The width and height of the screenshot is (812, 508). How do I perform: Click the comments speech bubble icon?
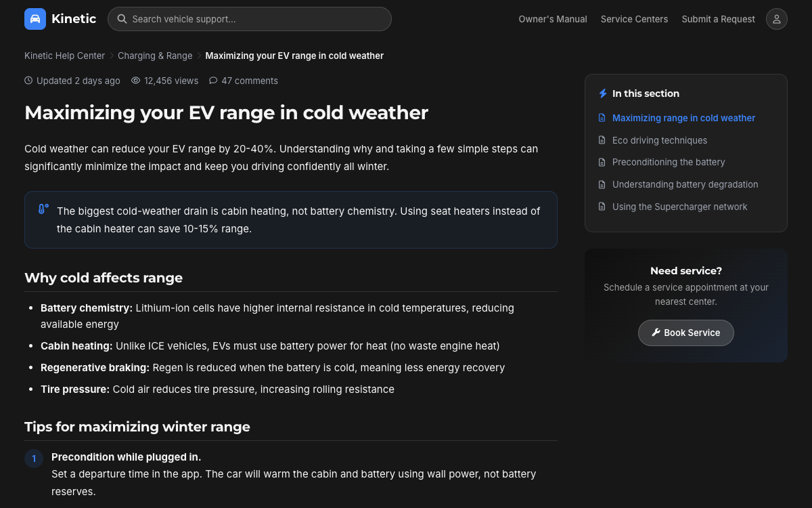point(213,81)
